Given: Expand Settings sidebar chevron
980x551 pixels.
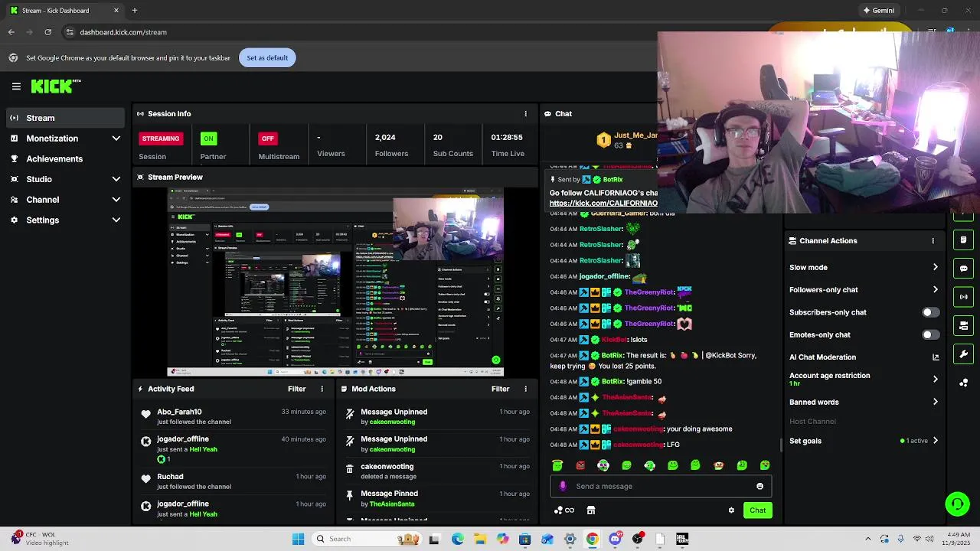Looking at the screenshot, I should [x=116, y=220].
